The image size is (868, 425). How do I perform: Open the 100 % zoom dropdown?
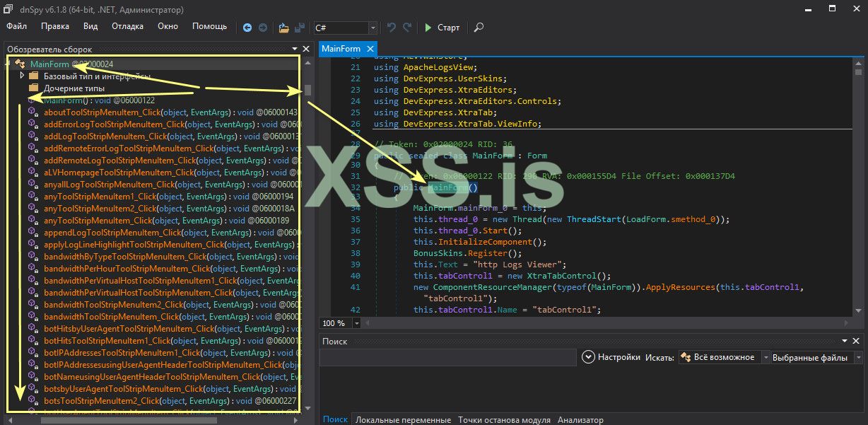click(356, 323)
